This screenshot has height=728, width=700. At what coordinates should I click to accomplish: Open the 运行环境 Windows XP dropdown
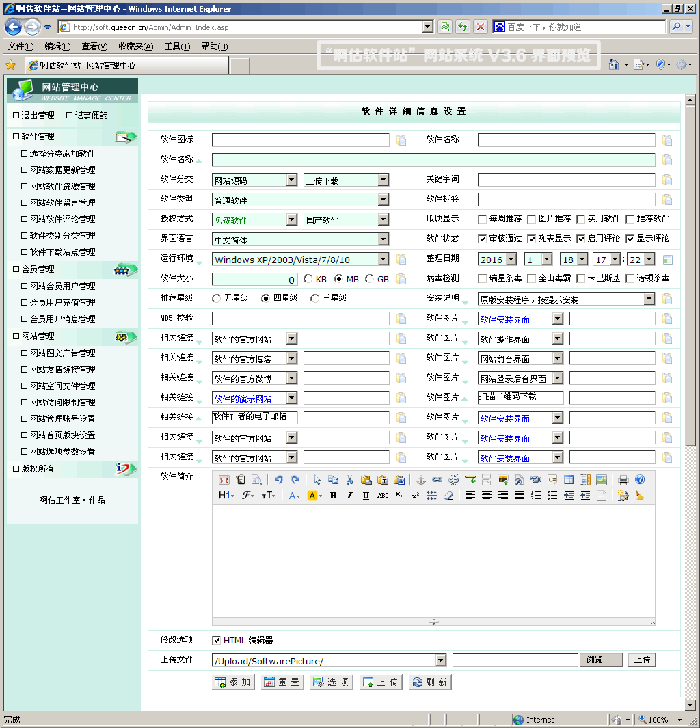[383, 260]
